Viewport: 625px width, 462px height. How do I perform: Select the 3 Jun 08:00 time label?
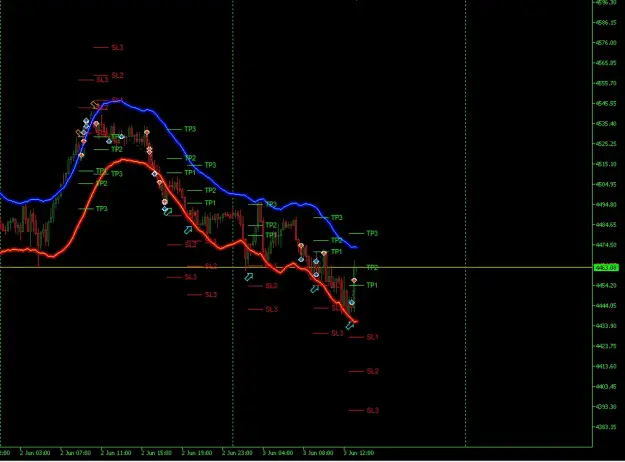click(x=318, y=453)
